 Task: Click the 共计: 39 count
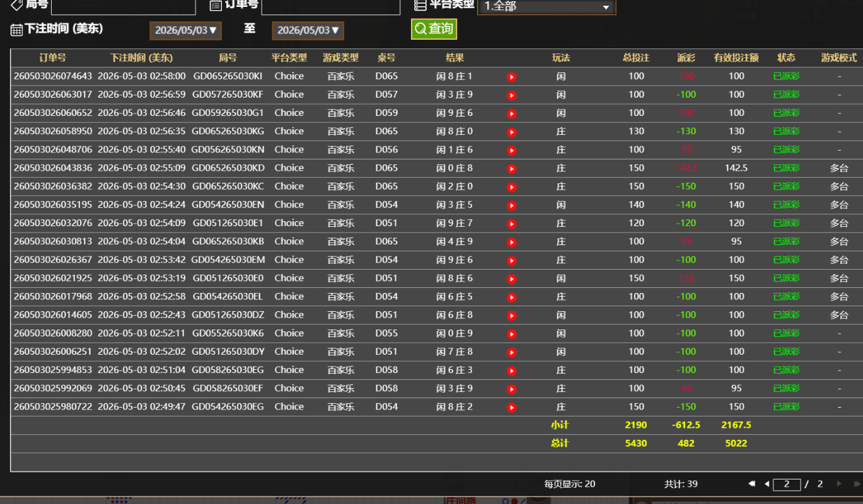[x=681, y=484]
